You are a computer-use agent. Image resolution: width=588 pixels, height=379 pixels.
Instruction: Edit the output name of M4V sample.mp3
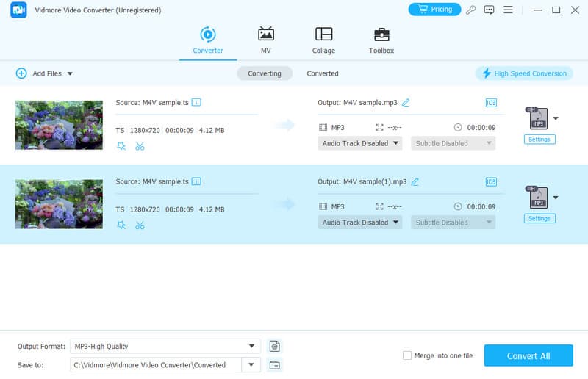point(406,103)
